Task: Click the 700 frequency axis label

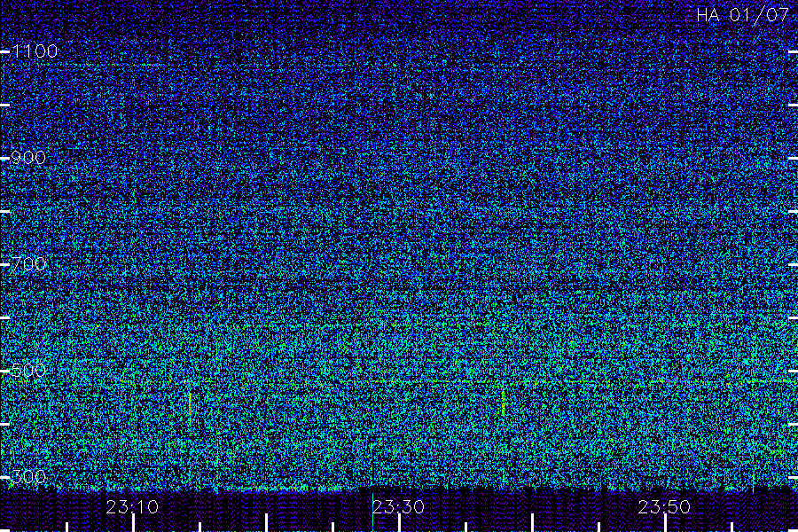Action: (28, 263)
